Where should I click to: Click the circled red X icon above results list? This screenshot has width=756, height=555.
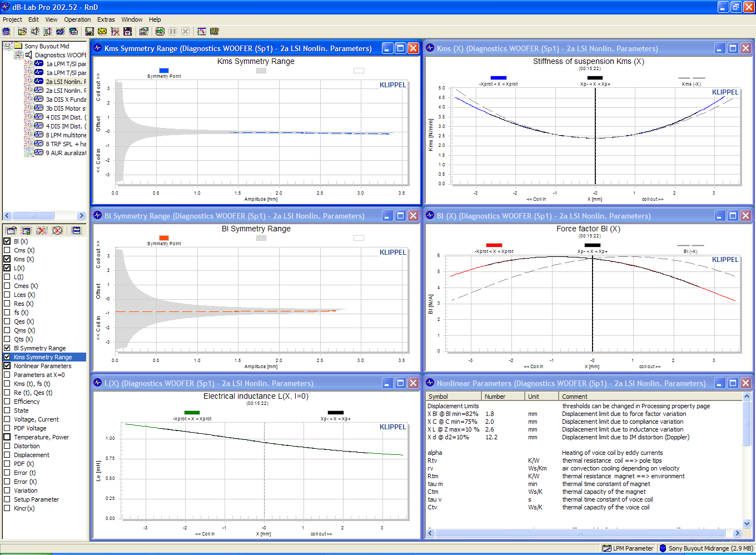tap(57, 230)
